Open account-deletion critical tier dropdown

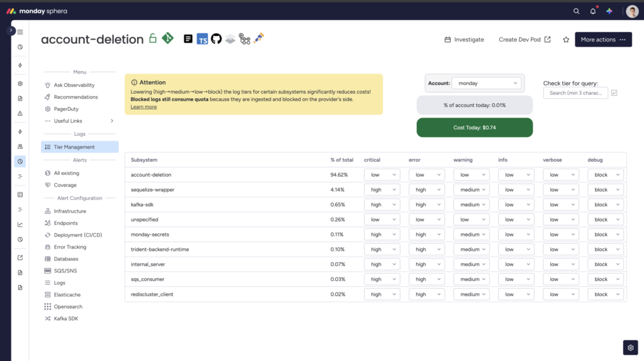coord(382,175)
